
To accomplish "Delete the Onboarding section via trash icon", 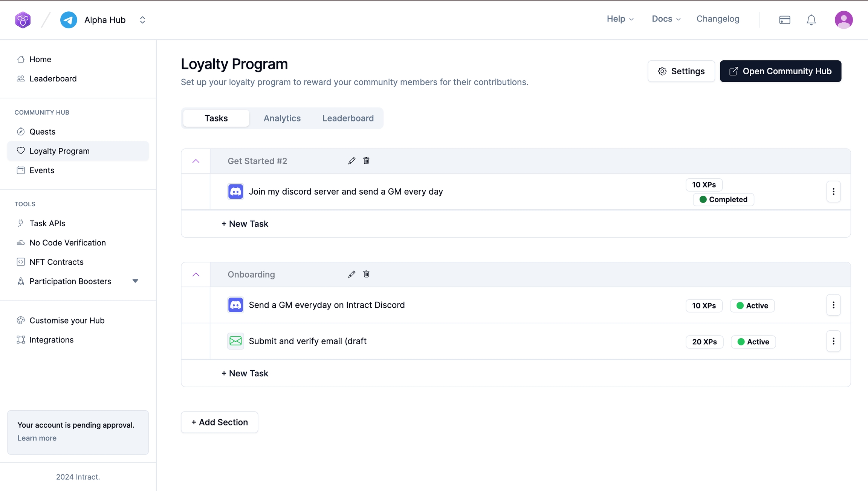I will tap(366, 274).
